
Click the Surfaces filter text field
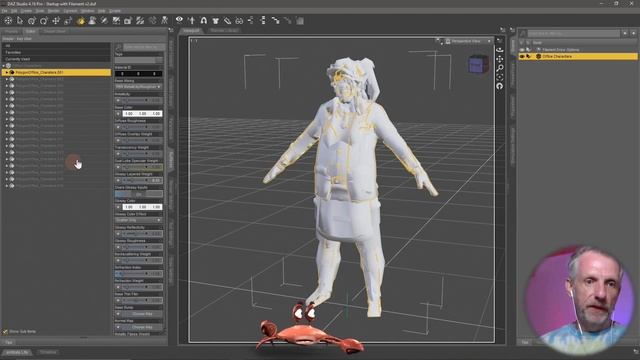tap(143, 47)
